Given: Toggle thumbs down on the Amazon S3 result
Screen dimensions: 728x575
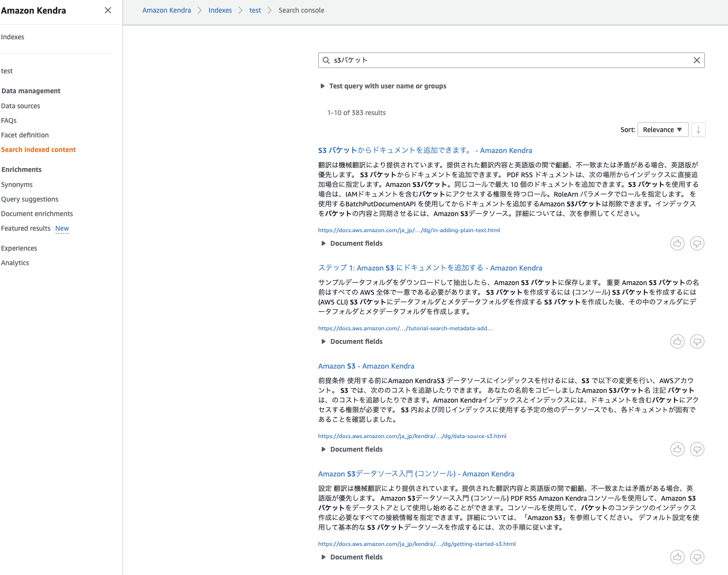Looking at the screenshot, I should click(x=697, y=449).
